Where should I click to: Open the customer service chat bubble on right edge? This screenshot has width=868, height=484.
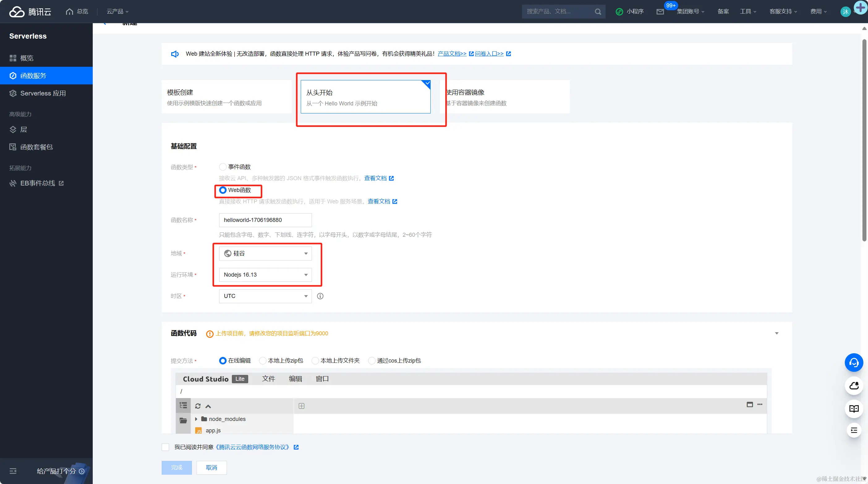point(854,363)
